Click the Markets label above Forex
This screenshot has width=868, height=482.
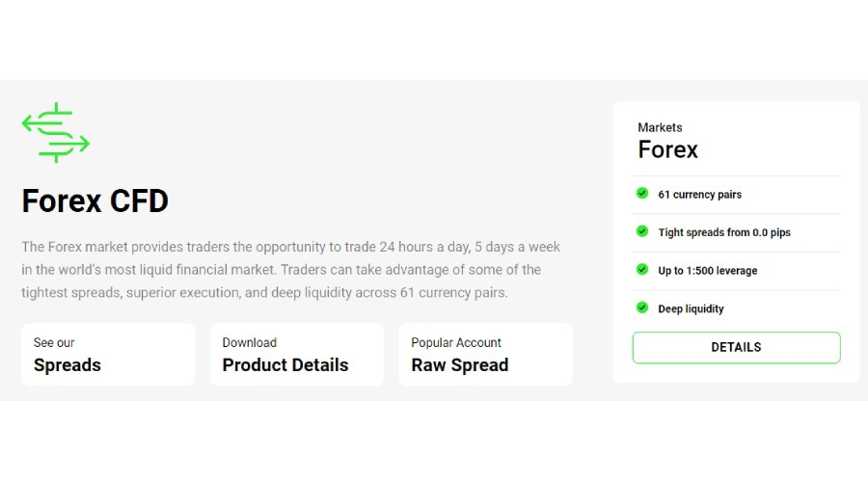point(660,127)
